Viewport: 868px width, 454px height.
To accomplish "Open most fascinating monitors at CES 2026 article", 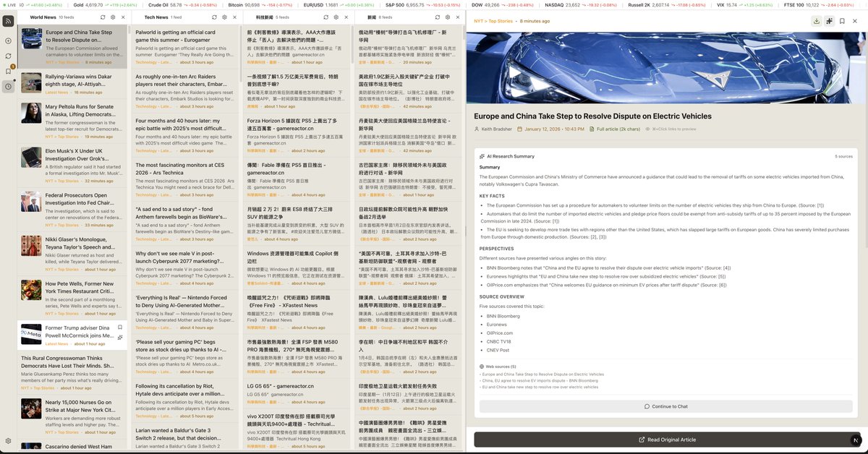I will pyautogui.click(x=185, y=180).
